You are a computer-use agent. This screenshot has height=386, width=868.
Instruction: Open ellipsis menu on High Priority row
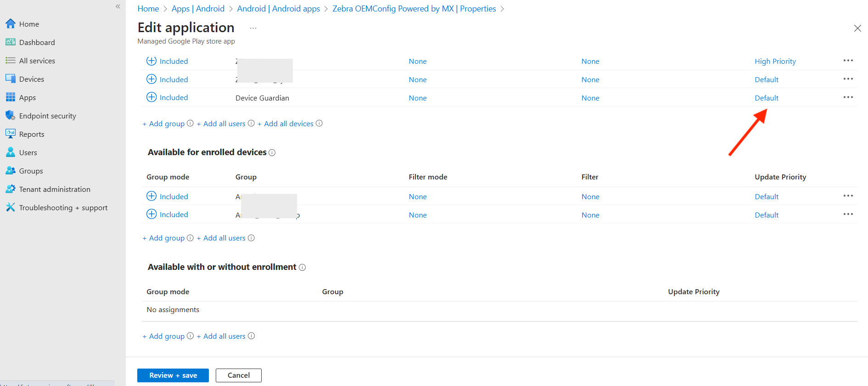click(x=848, y=61)
